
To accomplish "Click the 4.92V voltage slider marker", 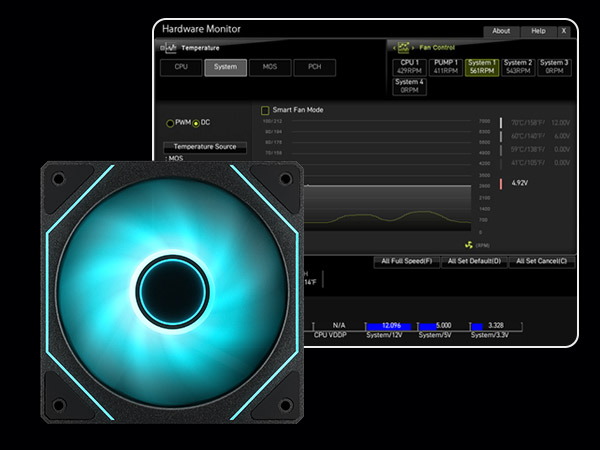I will point(502,183).
